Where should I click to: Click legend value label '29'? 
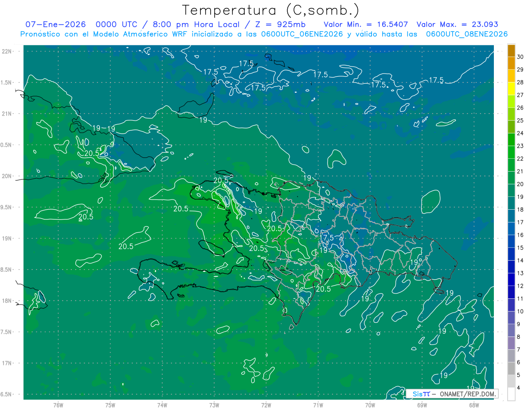pyautogui.click(x=520, y=70)
